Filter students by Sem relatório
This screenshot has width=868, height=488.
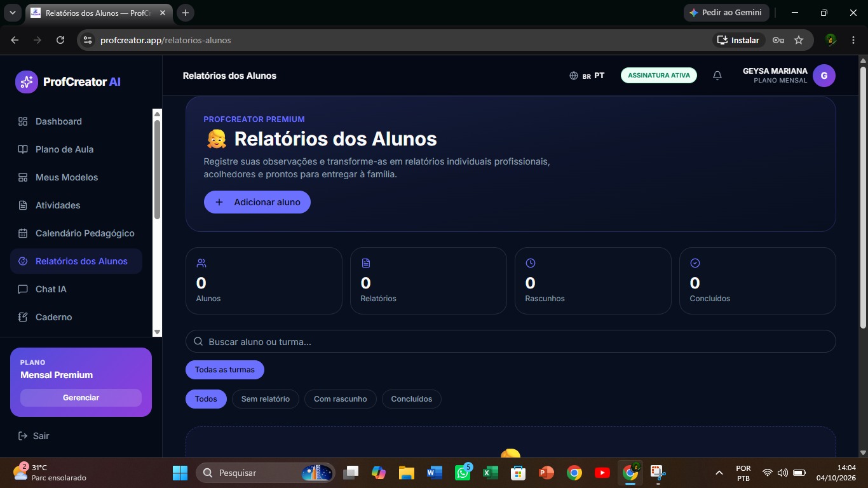click(266, 399)
